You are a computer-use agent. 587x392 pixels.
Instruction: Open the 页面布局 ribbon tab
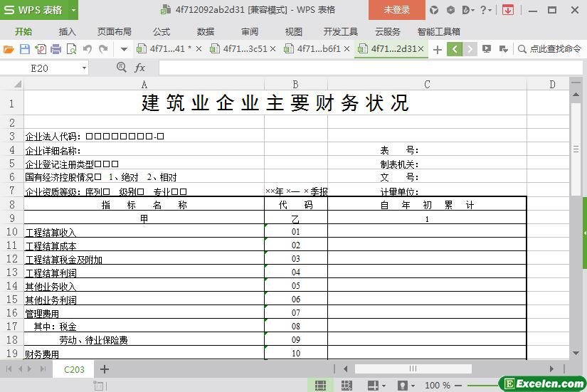coord(115,32)
